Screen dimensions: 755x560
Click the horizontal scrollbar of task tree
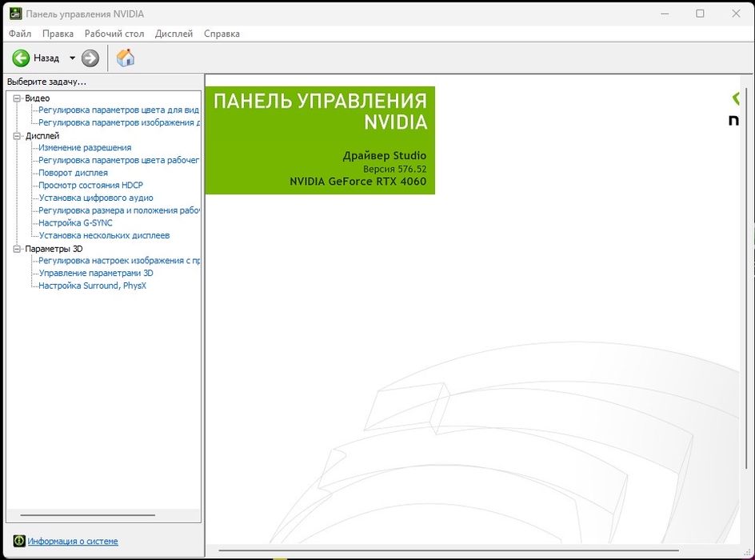pyautogui.click(x=88, y=515)
